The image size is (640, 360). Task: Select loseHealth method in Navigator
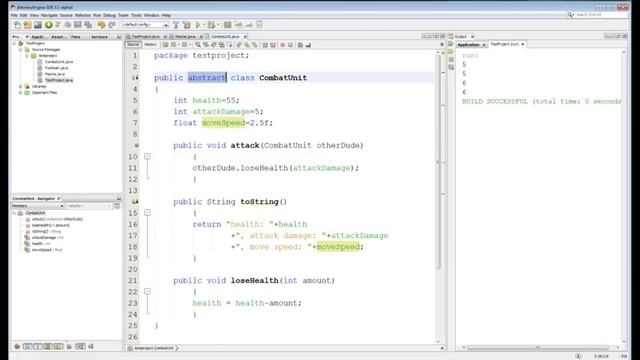click(51, 225)
